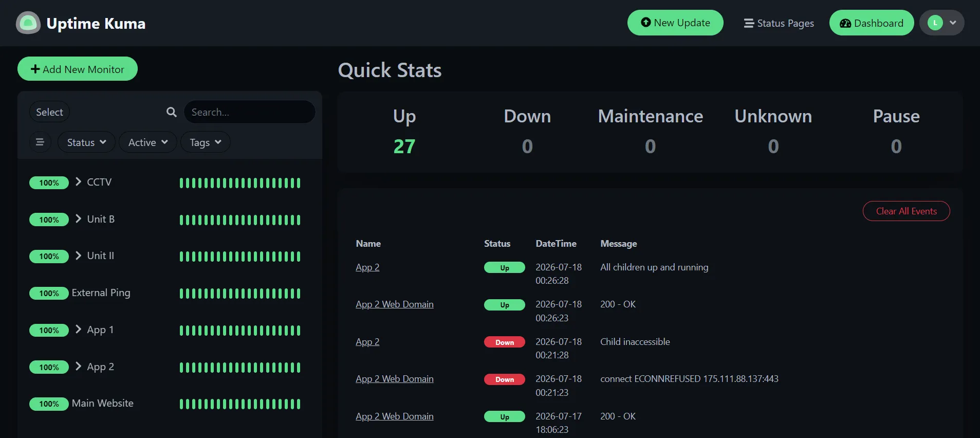The width and height of the screenshot is (980, 438).
Task: Click the Pause stat heading
Action: 896,116
